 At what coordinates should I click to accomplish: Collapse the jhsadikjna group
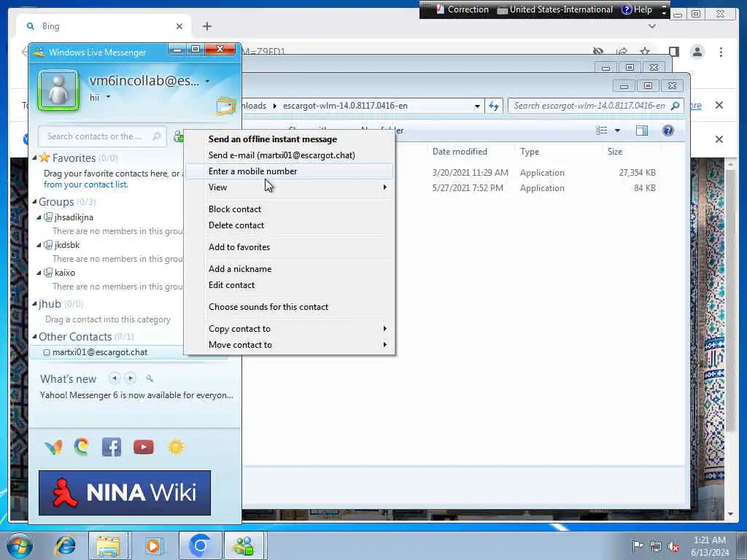[39, 217]
